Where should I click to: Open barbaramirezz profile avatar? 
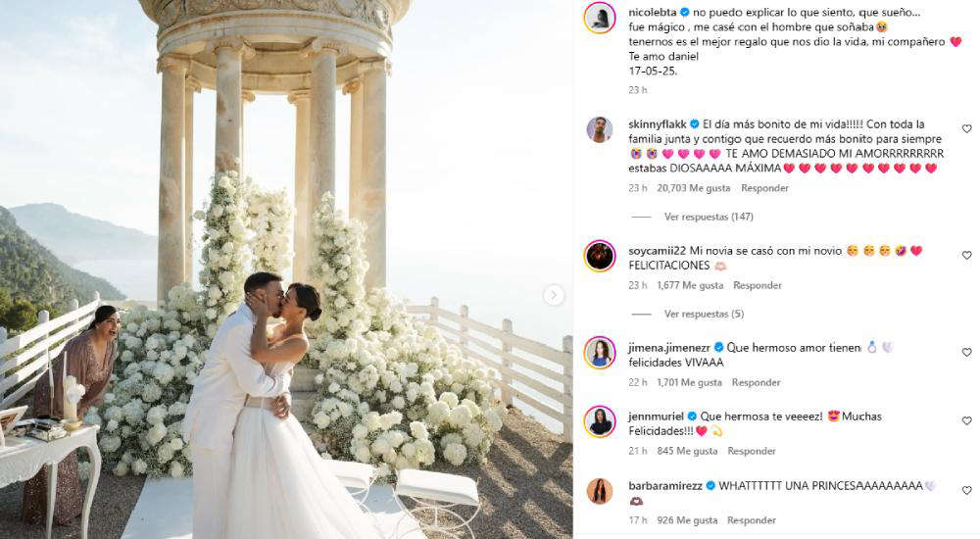click(600, 491)
